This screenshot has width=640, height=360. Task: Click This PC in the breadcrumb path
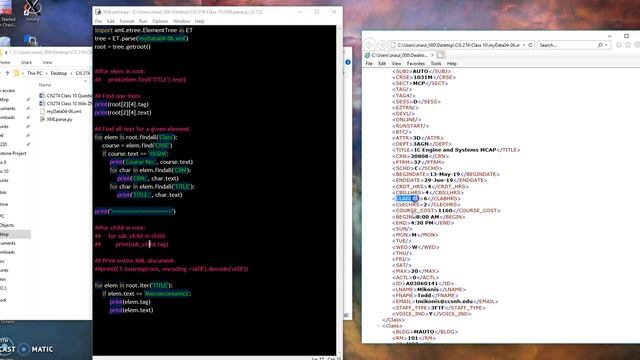(x=35, y=73)
